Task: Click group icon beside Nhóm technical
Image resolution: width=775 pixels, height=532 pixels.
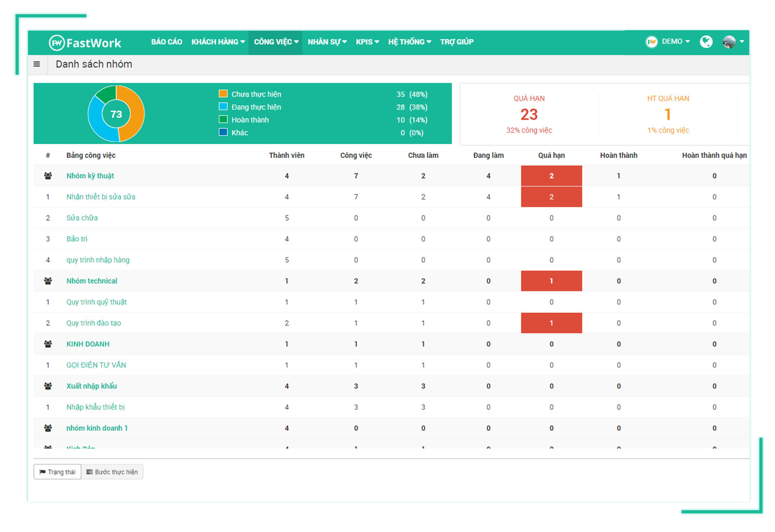Action: (48, 281)
